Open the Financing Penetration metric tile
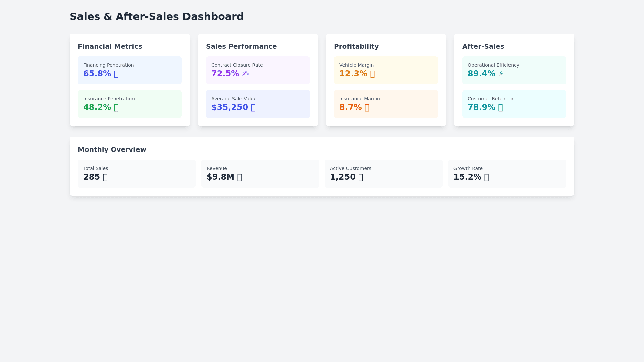The height and width of the screenshot is (362, 644). [x=129, y=70]
